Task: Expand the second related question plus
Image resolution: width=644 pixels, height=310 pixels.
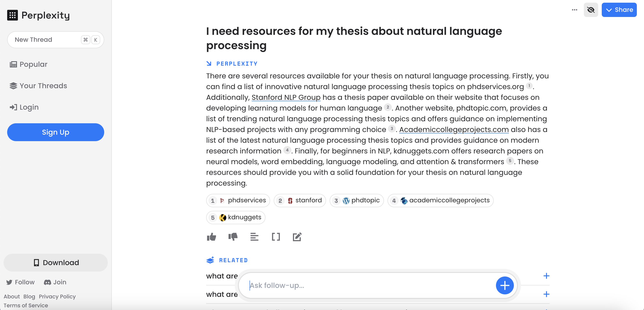Action: (546, 294)
